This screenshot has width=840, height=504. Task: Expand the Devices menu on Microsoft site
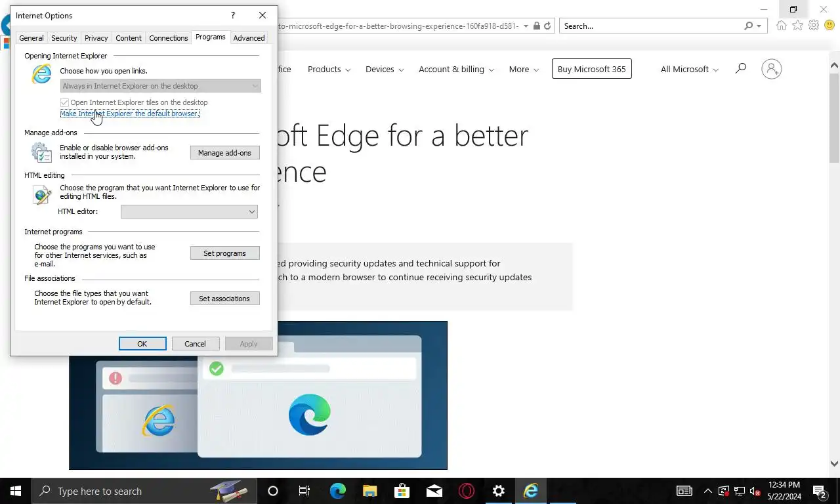tap(385, 69)
